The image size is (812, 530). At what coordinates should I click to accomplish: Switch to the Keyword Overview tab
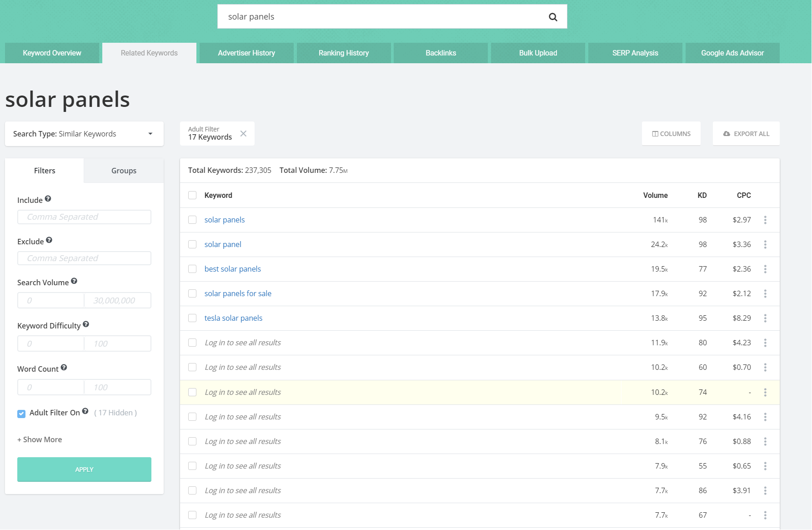pos(52,53)
